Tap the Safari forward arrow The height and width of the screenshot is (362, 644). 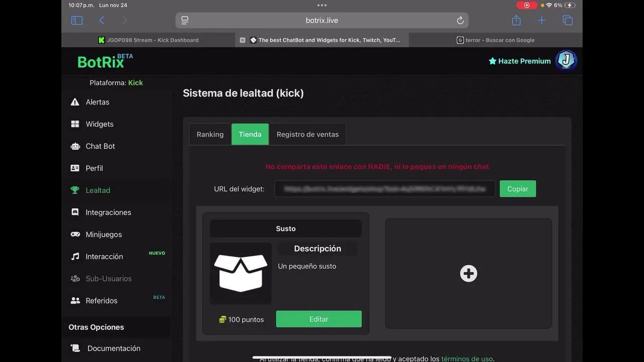tap(125, 20)
